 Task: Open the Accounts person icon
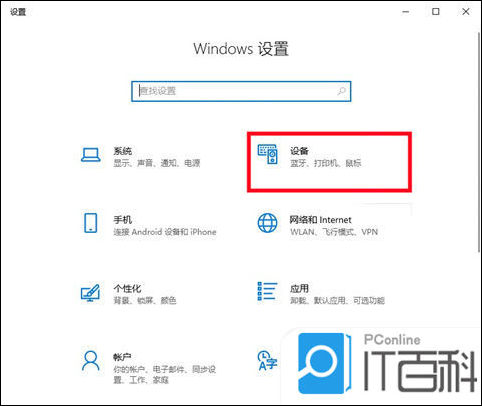tap(91, 360)
